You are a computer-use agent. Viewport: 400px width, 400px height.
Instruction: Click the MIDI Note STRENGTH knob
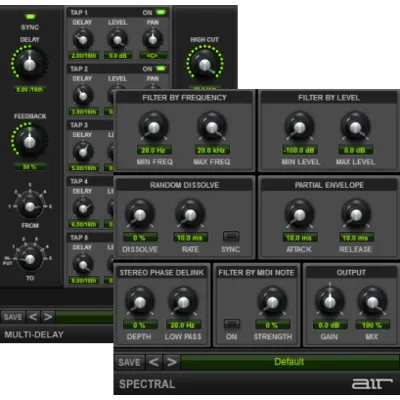272,302
